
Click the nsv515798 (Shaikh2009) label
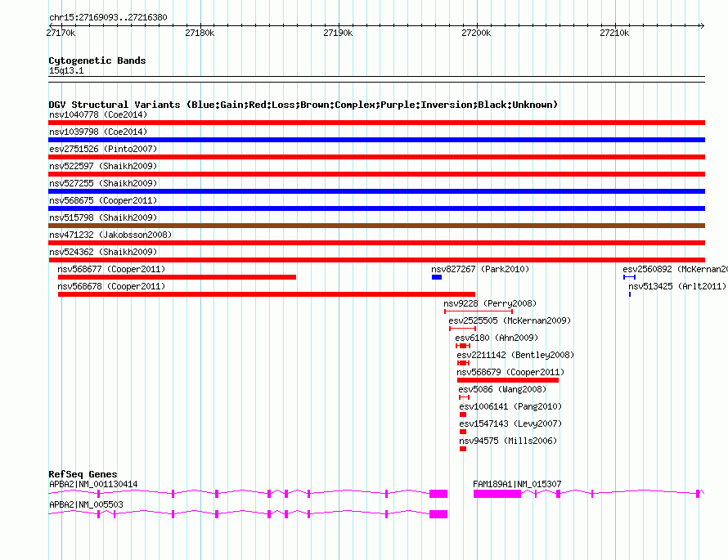(103, 217)
